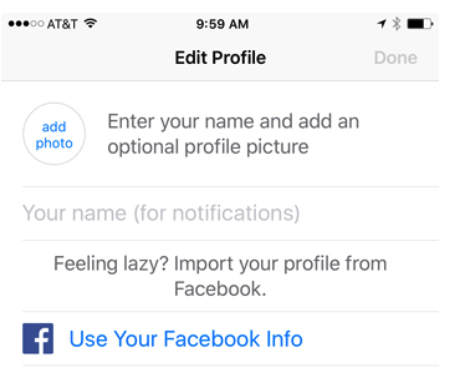Image resolution: width=466 pixels, height=390 pixels.
Task: Tap the add photo circle
Action: [x=54, y=134]
